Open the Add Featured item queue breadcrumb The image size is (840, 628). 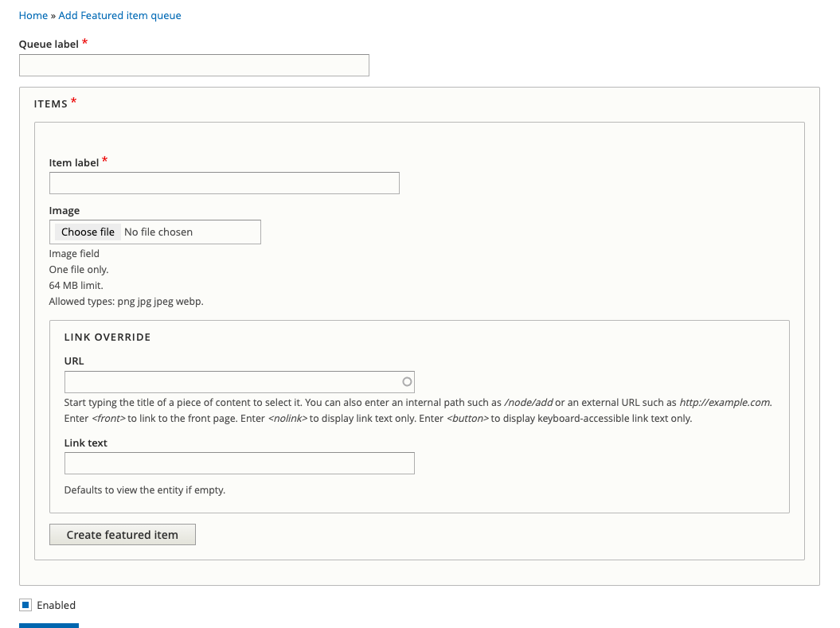click(119, 16)
